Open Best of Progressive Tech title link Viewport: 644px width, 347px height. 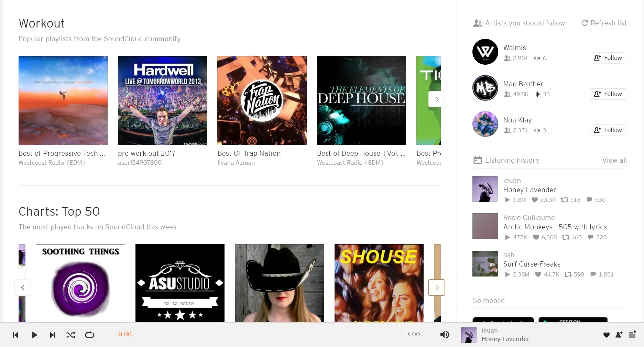(x=62, y=153)
